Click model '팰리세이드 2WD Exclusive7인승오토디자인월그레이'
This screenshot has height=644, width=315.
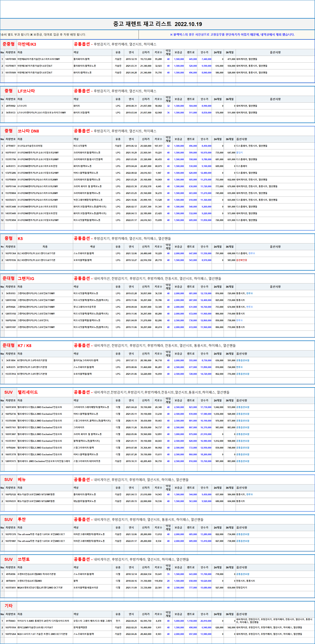[x=44, y=461]
